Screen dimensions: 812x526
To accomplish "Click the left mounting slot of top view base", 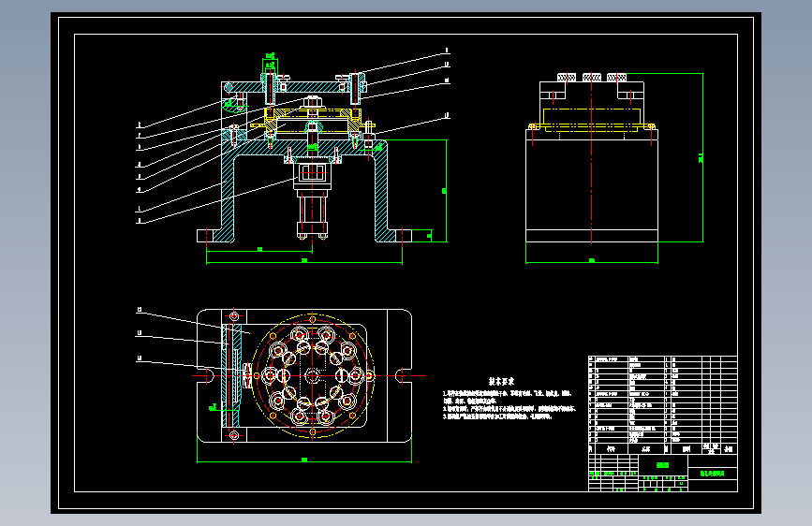I will coord(206,375).
